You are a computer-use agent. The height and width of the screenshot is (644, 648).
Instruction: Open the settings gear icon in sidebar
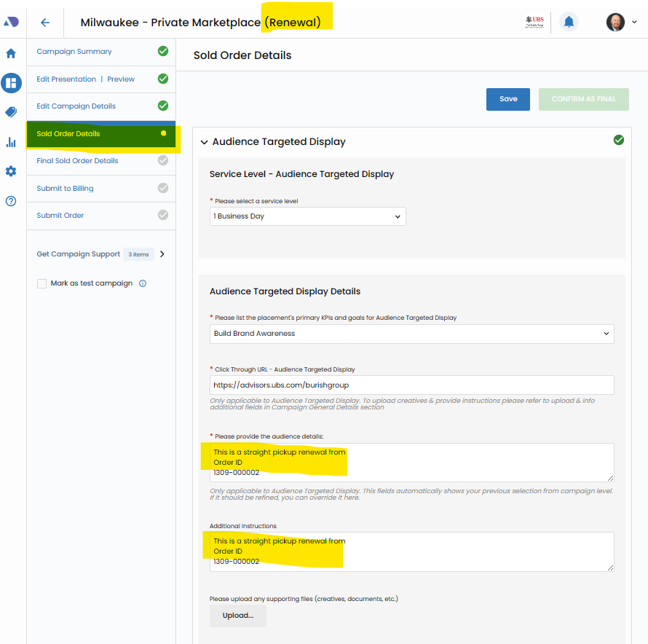tap(11, 171)
